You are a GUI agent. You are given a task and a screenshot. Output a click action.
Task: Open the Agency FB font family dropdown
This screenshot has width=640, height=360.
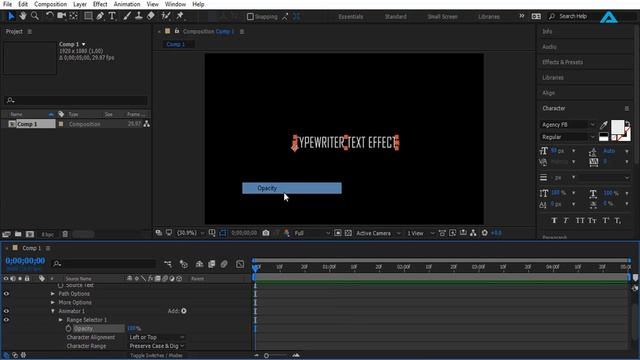click(568, 124)
